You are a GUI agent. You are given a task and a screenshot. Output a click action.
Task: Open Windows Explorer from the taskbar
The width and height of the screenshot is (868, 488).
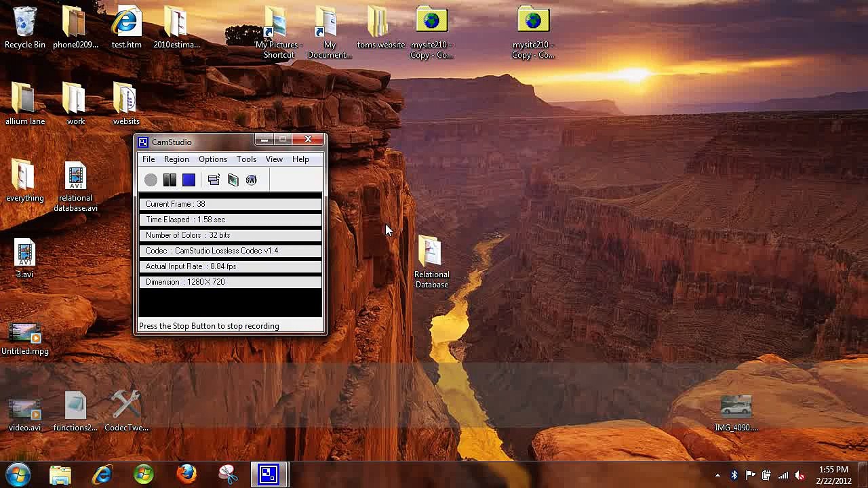pos(60,474)
